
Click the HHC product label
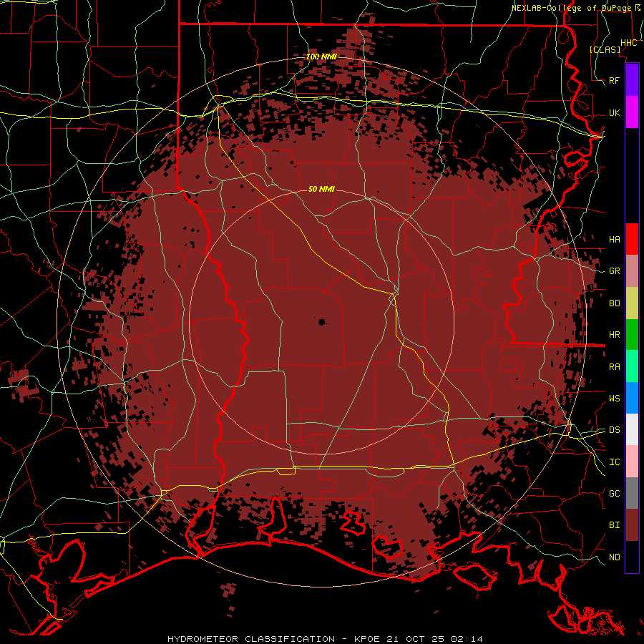(x=628, y=43)
